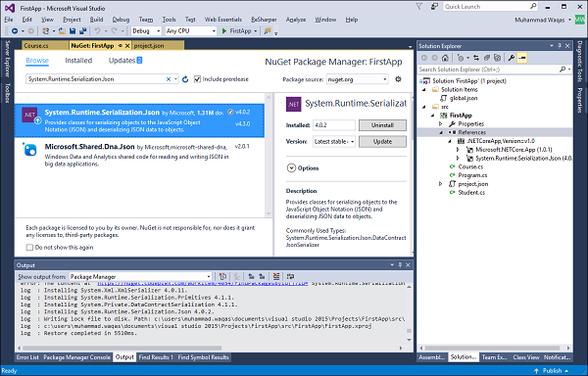Open the Package source nuget.org dropdown
This screenshot has width=588, height=376.
pos(357,79)
